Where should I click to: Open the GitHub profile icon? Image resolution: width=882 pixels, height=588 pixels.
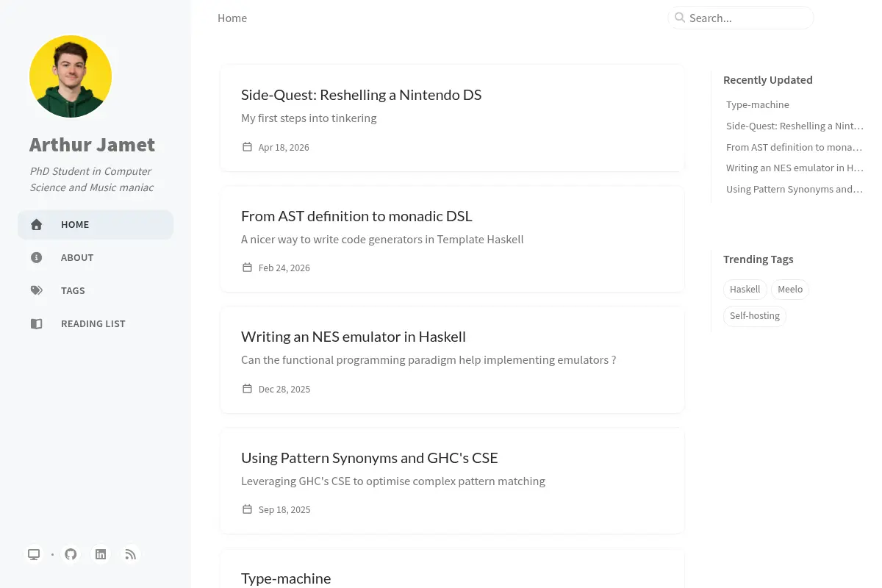pos(71,554)
